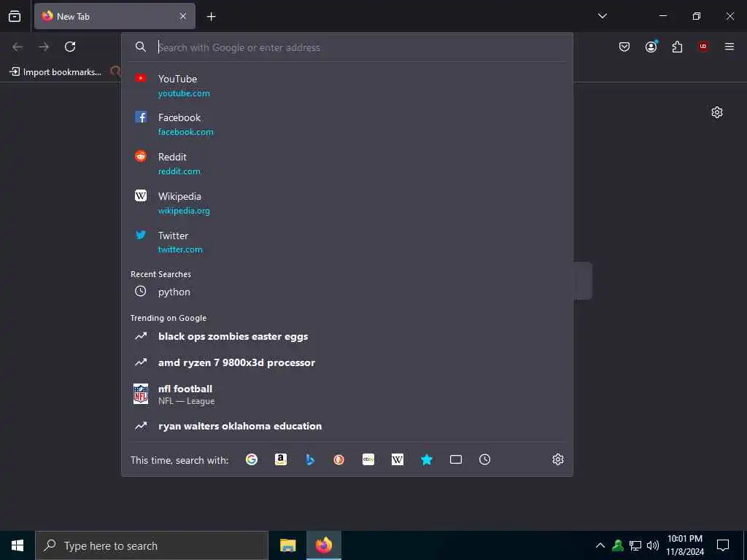Search this time with Google
The width and height of the screenshot is (747, 560).
coord(252,459)
